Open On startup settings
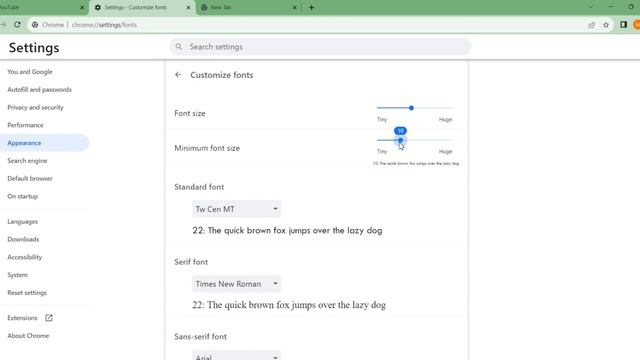Viewport: 640px width, 360px height. tap(22, 196)
